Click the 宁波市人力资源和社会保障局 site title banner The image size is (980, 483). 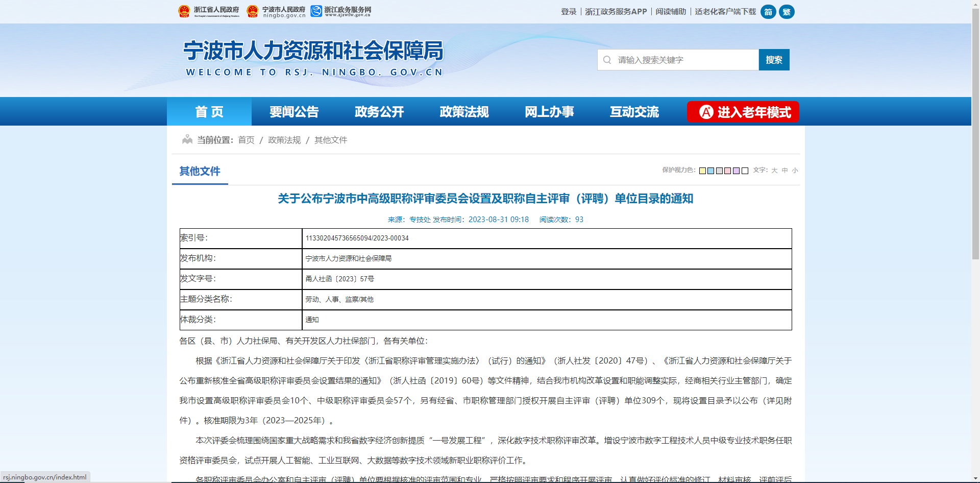[x=313, y=58]
